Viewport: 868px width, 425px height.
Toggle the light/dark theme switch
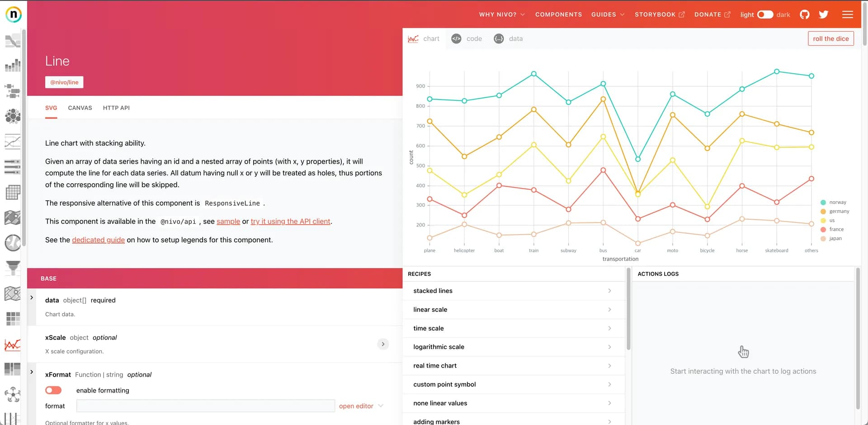coord(765,14)
